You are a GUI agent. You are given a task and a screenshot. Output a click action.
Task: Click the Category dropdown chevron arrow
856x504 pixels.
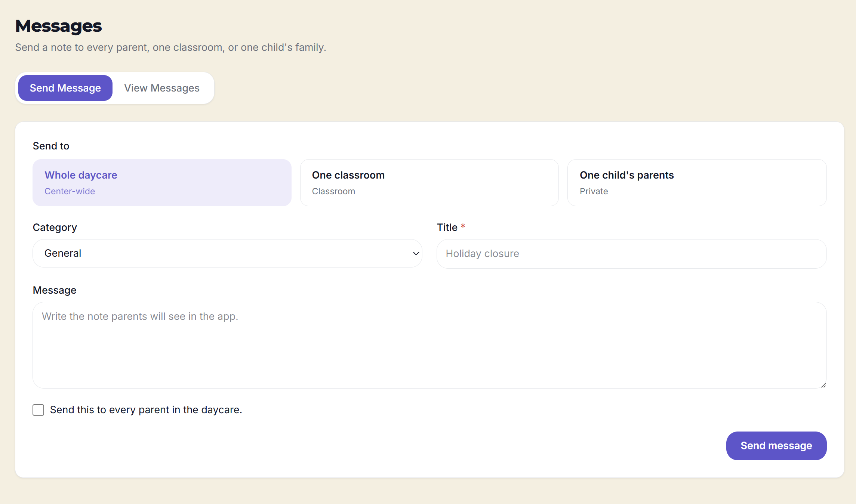point(416,254)
